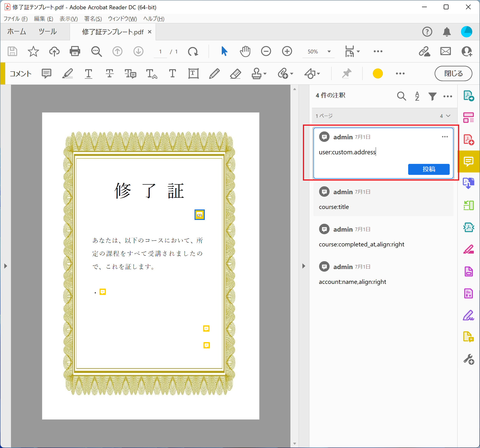
Task: Collapse the right comments pane arrow
Action: [x=304, y=266]
